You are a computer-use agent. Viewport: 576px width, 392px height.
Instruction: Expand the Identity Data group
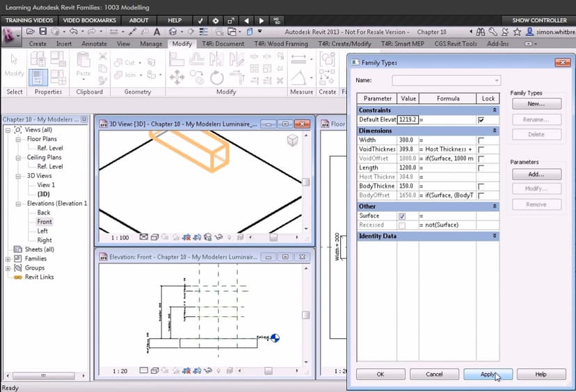tap(495, 236)
